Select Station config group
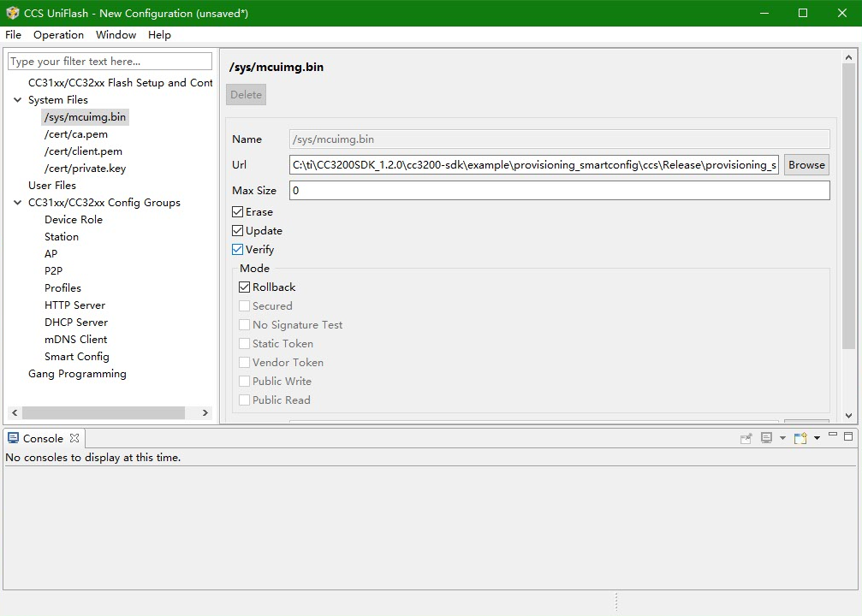Image resolution: width=862 pixels, height=616 pixels. pos(62,236)
